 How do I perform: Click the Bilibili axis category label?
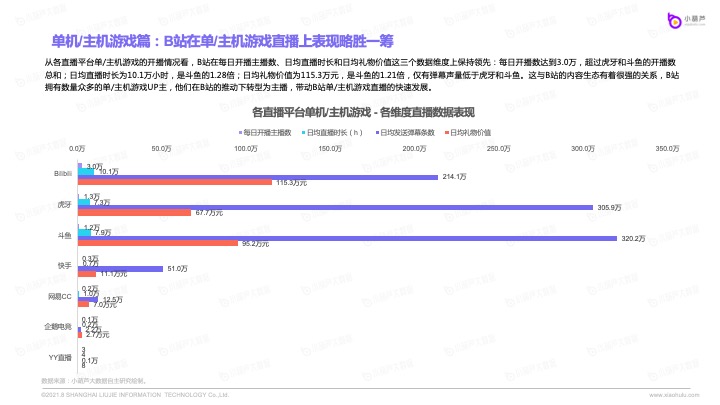coord(62,174)
